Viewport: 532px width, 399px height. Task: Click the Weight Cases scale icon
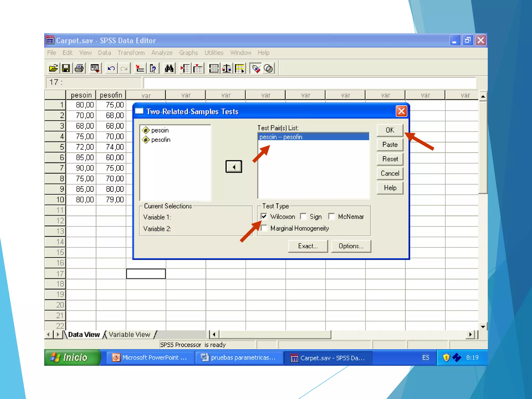pyautogui.click(x=227, y=69)
